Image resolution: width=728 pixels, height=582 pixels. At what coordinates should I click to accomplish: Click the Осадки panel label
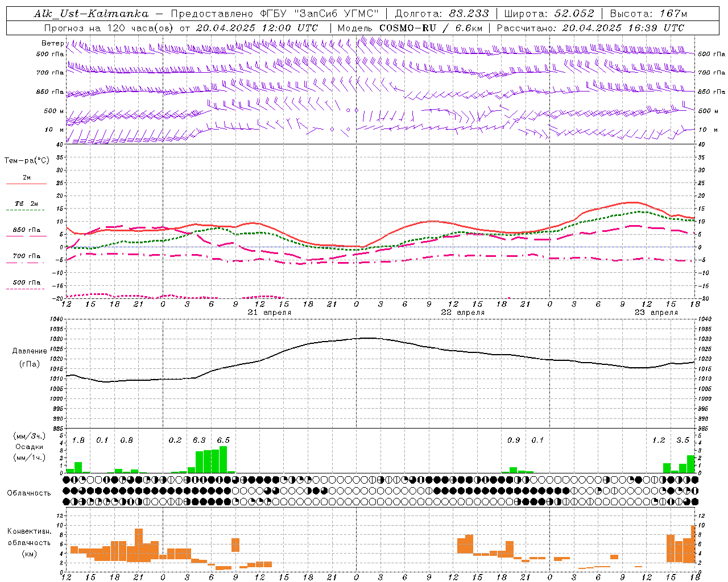[29, 447]
